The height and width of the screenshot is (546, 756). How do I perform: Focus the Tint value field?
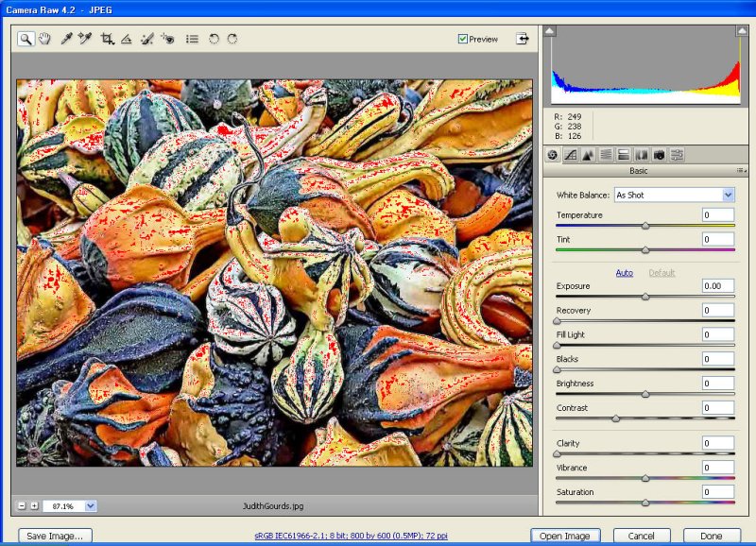718,240
